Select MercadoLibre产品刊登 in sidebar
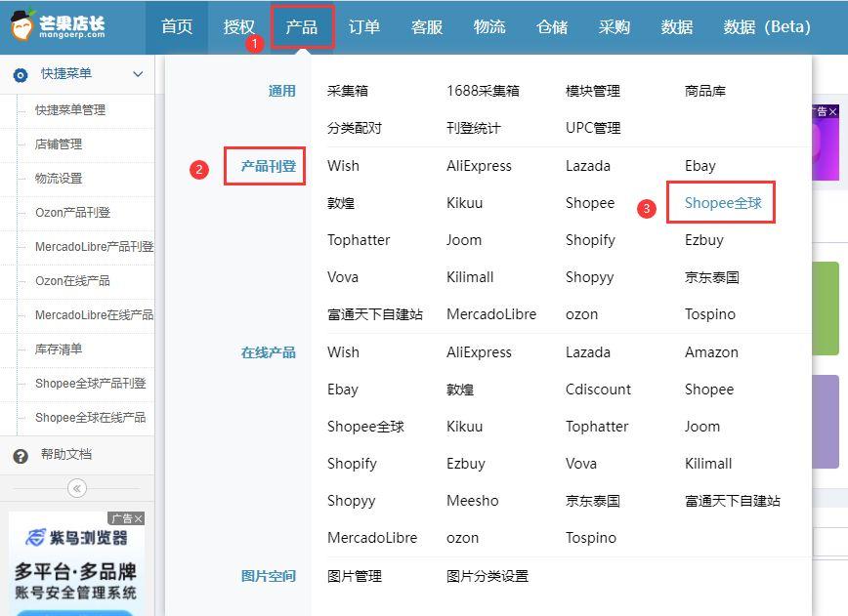848x616 pixels. tap(94, 247)
